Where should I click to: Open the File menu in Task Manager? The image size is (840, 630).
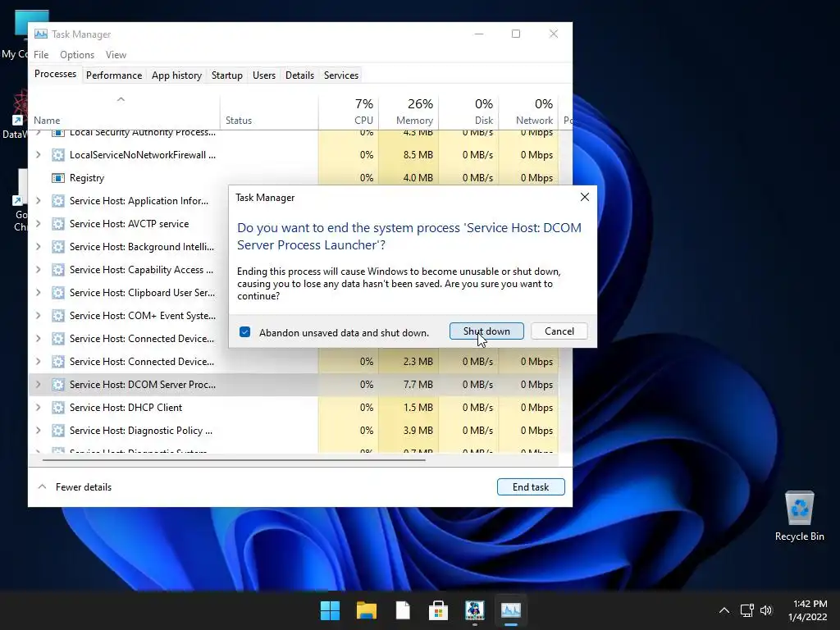point(41,55)
